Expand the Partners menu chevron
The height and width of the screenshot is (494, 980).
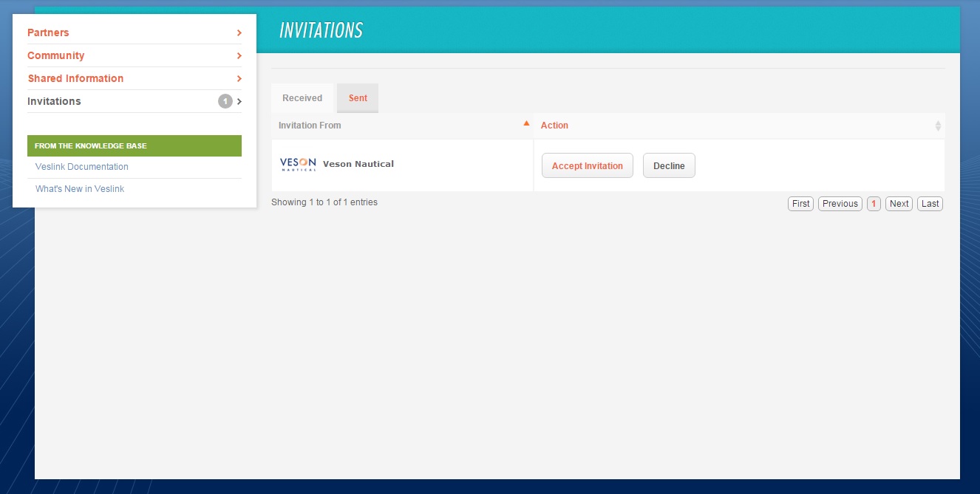[x=238, y=32]
